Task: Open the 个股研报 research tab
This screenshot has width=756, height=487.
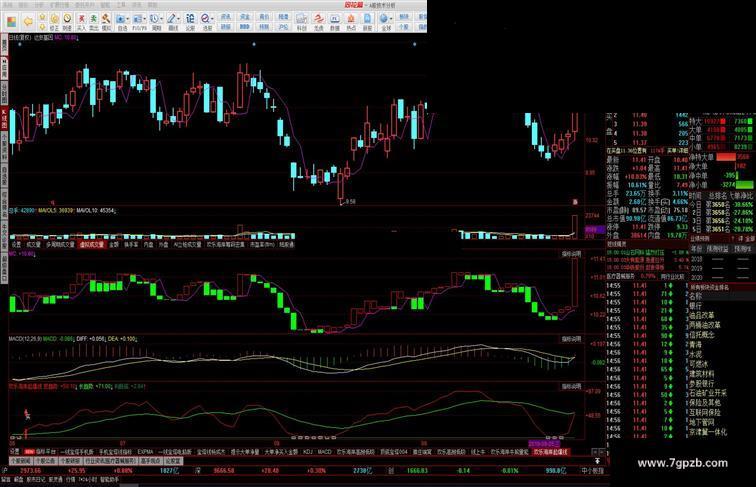Action: [70, 461]
